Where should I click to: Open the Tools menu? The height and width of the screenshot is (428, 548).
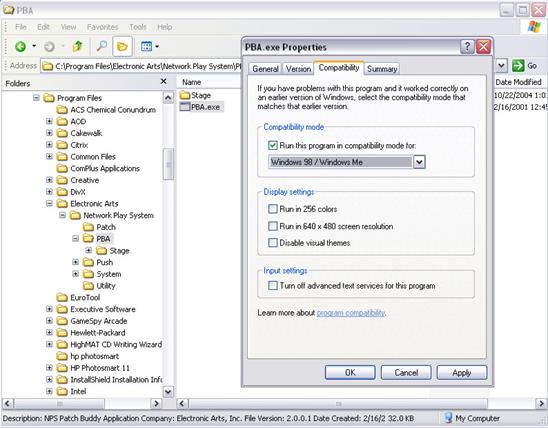(138, 27)
